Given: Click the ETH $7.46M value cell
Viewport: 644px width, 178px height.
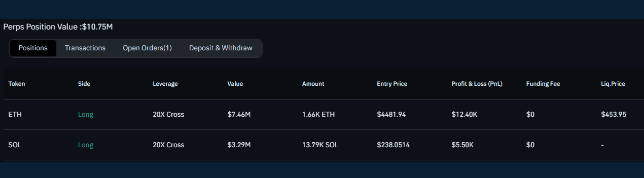Looking at the screenshot, I should [x=239, y=114].
